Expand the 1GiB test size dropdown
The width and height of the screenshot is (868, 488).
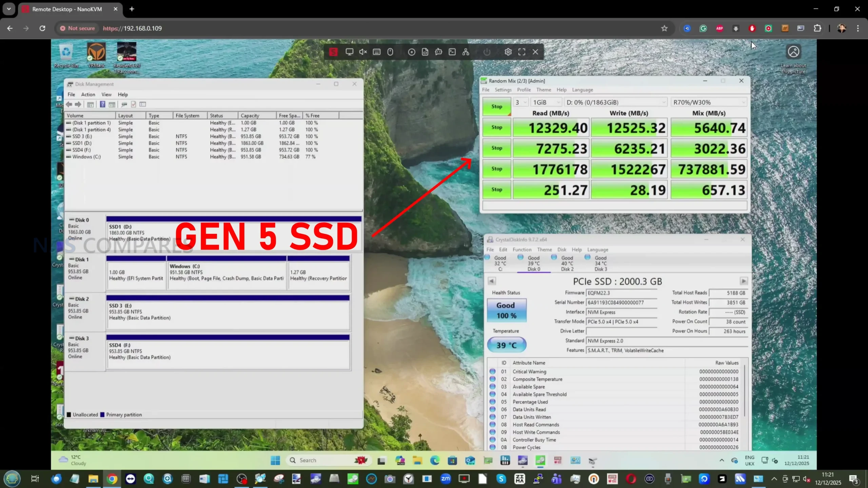click(x=546, y=102)
